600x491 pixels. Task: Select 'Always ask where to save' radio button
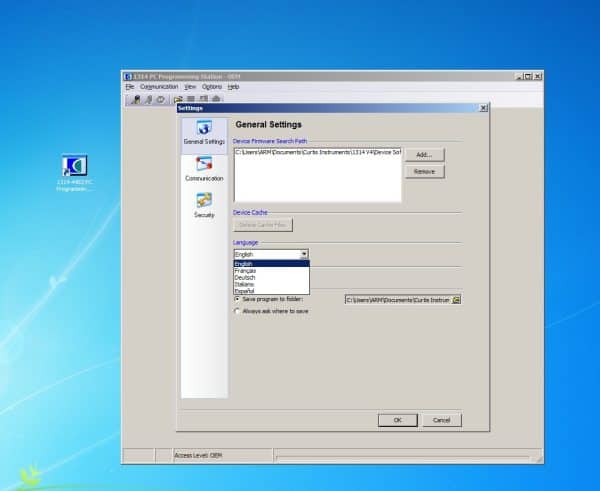[x=237, y=311]
